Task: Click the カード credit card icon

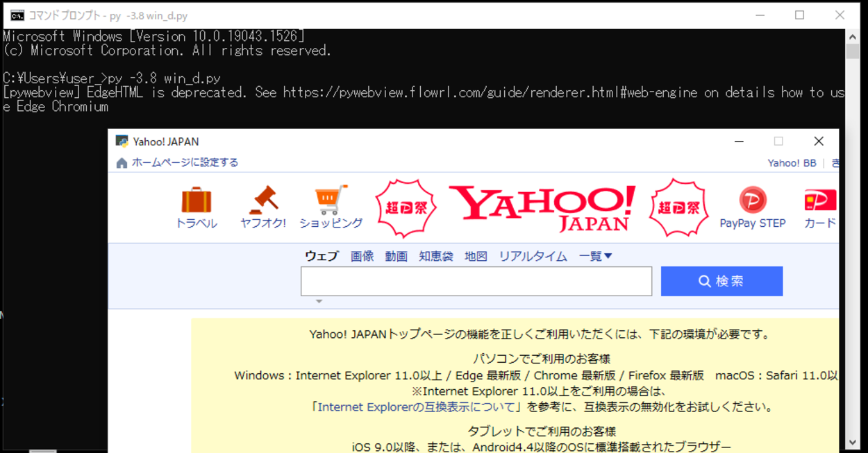Action: coord(819,201)
